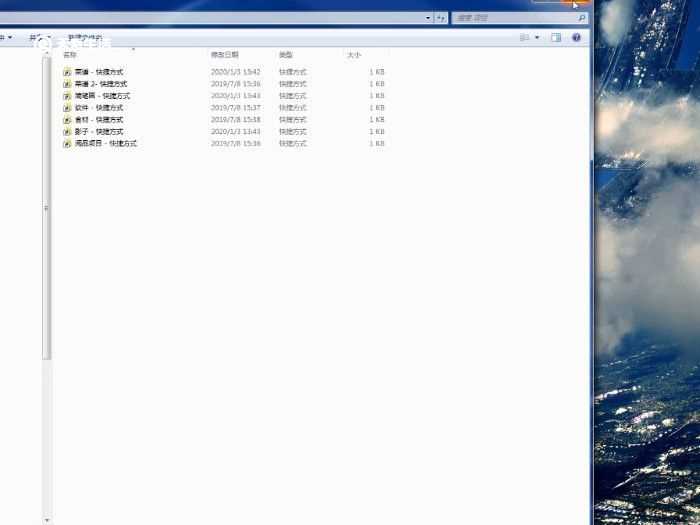Click the first shortcut icon in the list
This screenshot has width=700, height=525.
[67, 73]
